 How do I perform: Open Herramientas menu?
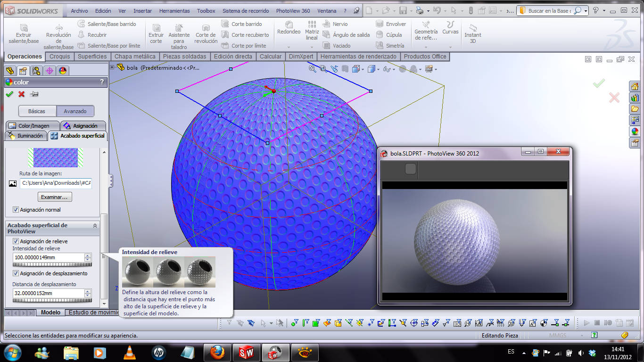pyautogui.click(x=174, y=11)
